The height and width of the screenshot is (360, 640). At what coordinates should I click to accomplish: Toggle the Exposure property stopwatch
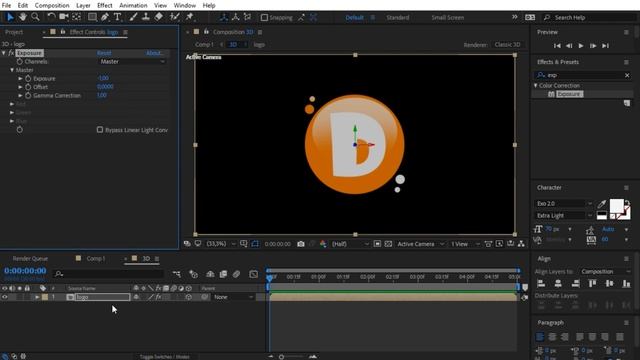tap(28, 78)
